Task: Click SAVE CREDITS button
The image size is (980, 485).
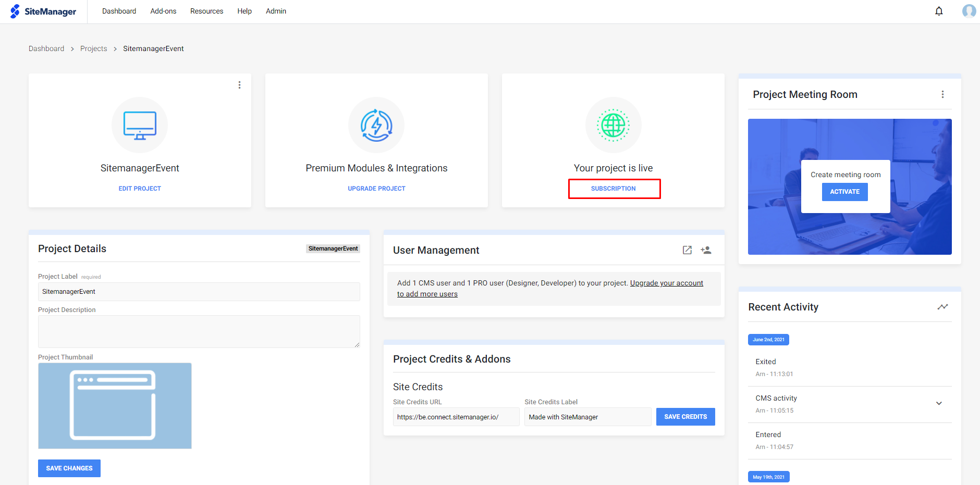Action: click(x=685, y=417)
